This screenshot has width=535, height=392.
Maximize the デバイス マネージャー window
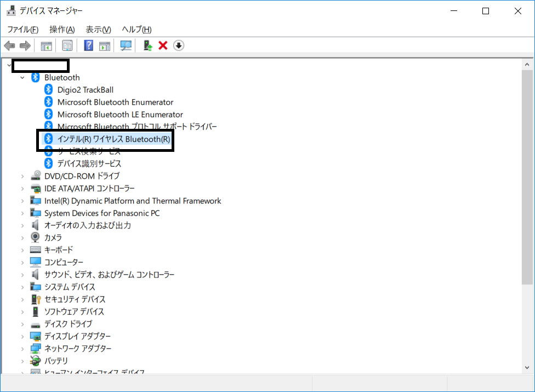coord(486,11)
